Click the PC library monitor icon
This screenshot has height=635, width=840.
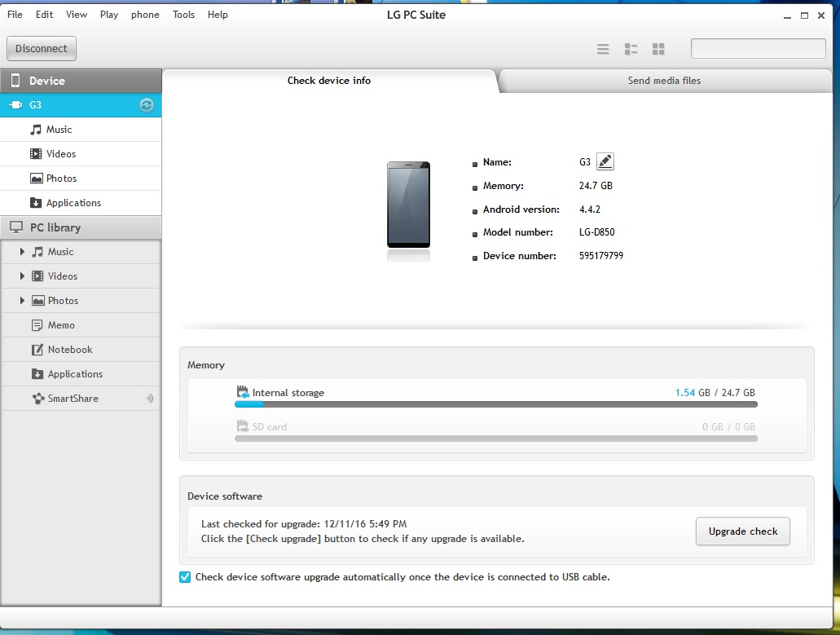click(x=16, y=227)
